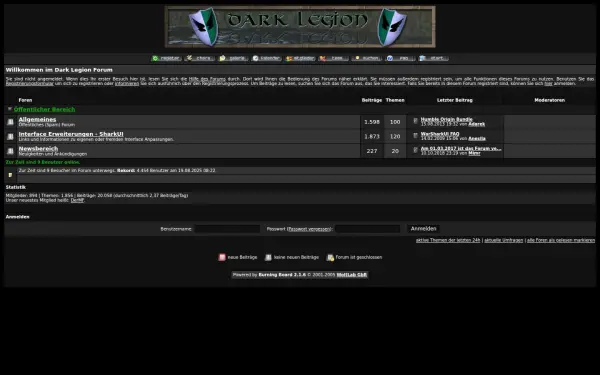Click alle Foren als gelesen markieren

[561, 240]
